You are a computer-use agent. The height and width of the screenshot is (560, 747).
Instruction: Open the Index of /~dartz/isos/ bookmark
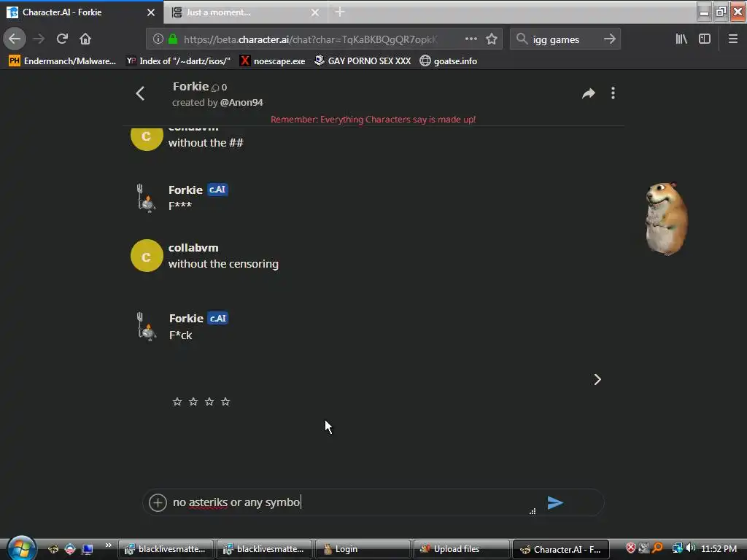[x=178, y=61]
